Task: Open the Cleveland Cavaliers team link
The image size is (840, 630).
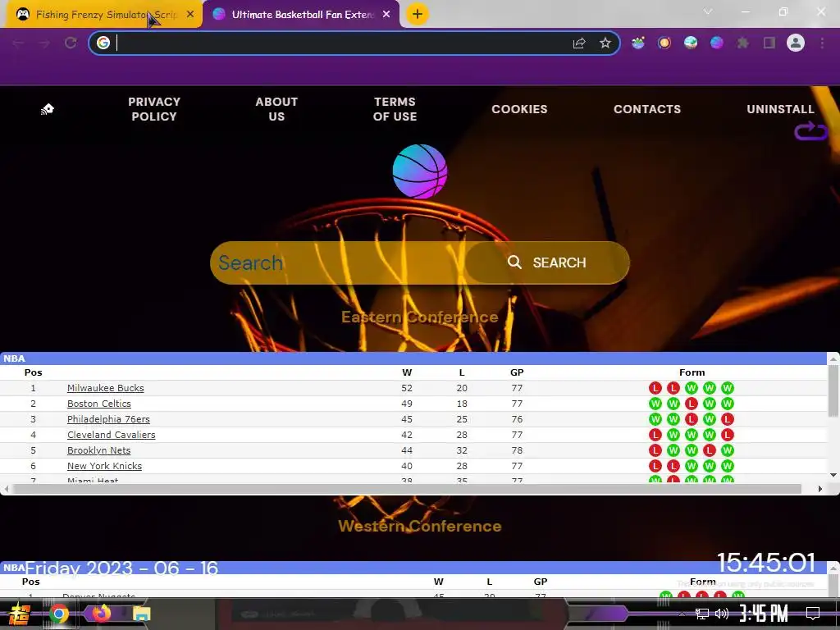Action: pyautogui.click(x=112, y=435)
